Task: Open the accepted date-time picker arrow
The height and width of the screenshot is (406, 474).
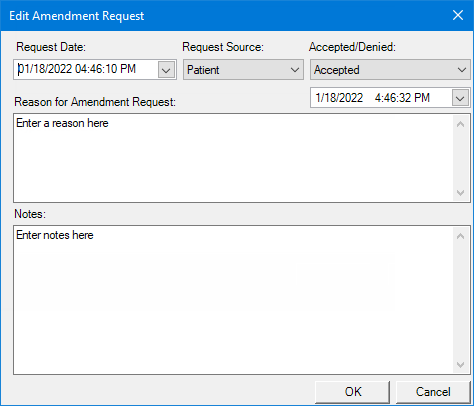Action: point(460,98)
